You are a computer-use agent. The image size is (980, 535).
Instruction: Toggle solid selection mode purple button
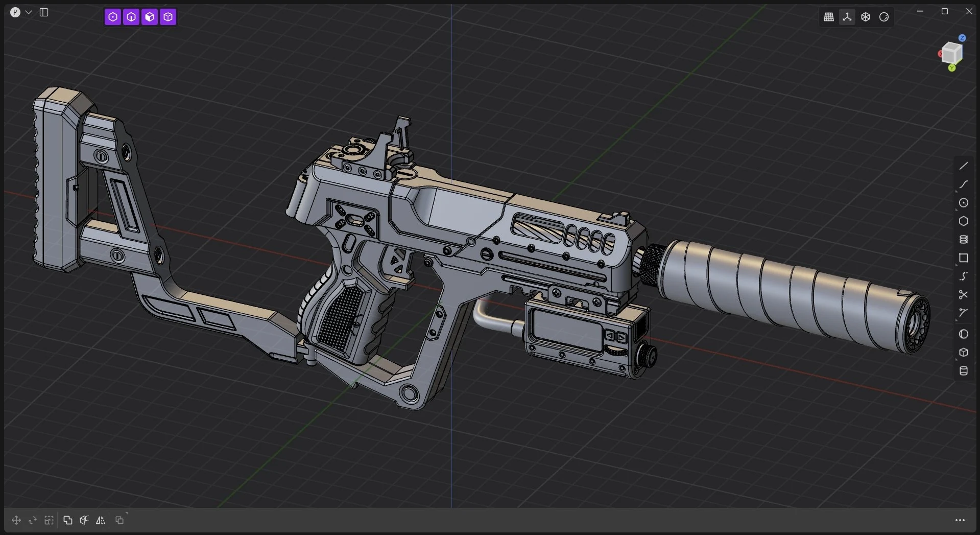click(168, 17)
